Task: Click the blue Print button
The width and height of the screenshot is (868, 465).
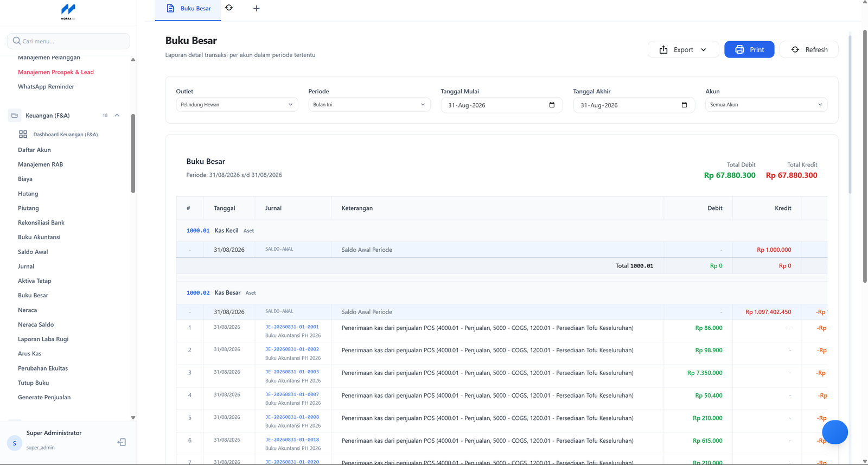Action: point(749,49)
